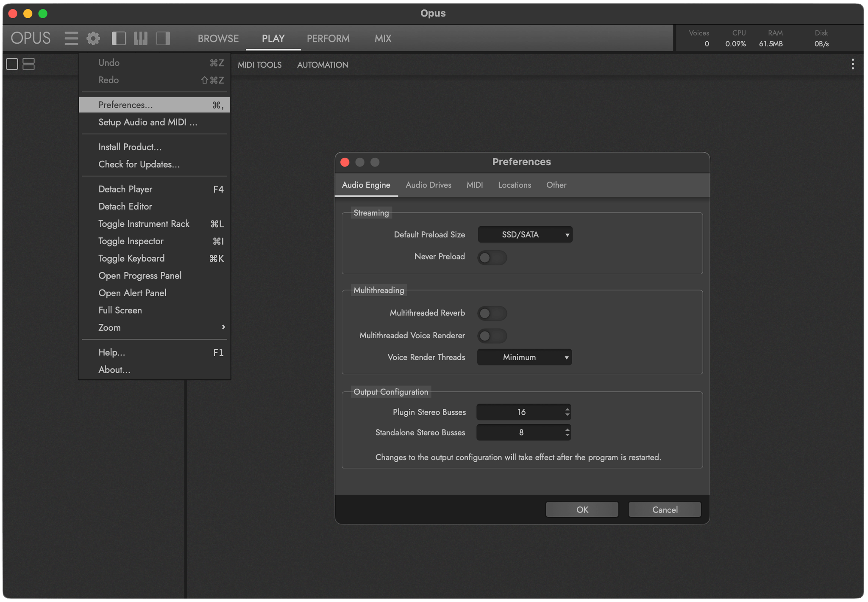Viewport: 868px width, 602px height.
Task: Switch to the Audio Drives tab
Action: click(x=428, y=185)
